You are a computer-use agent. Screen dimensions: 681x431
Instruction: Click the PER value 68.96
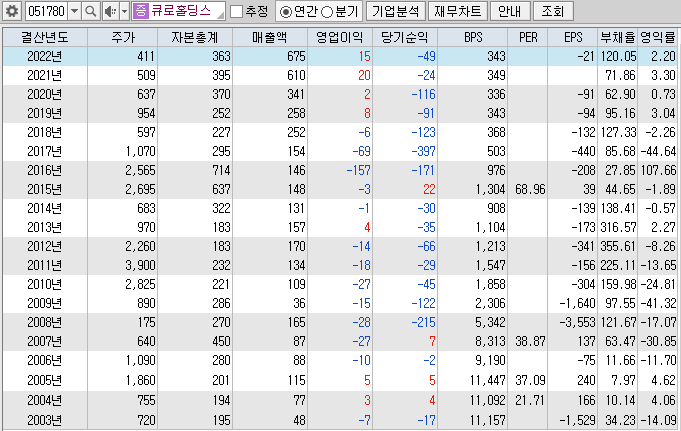530,189
